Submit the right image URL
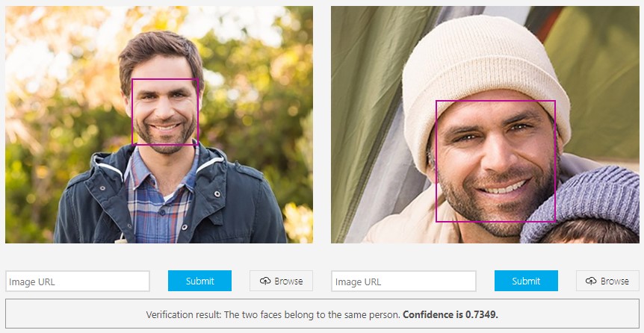 coord(526,281)
